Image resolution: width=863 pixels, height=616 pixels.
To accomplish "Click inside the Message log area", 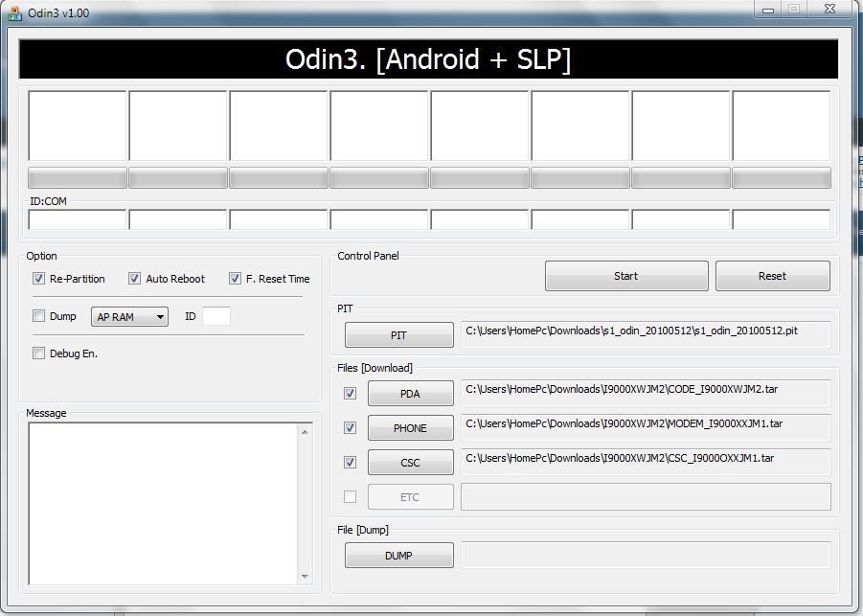I will (x=164, y=504).
